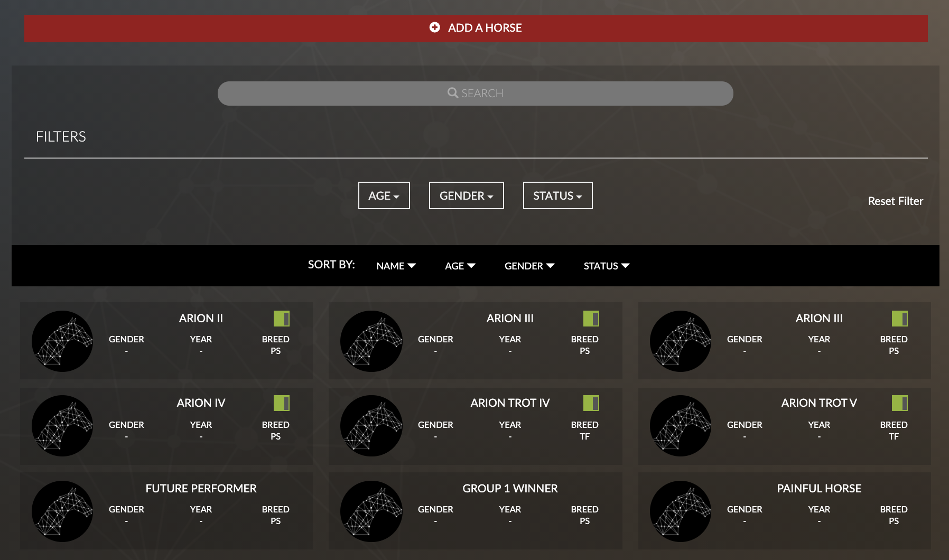
Task: Open the PAINFUL HORSE horse name
Action: point(819,488)
